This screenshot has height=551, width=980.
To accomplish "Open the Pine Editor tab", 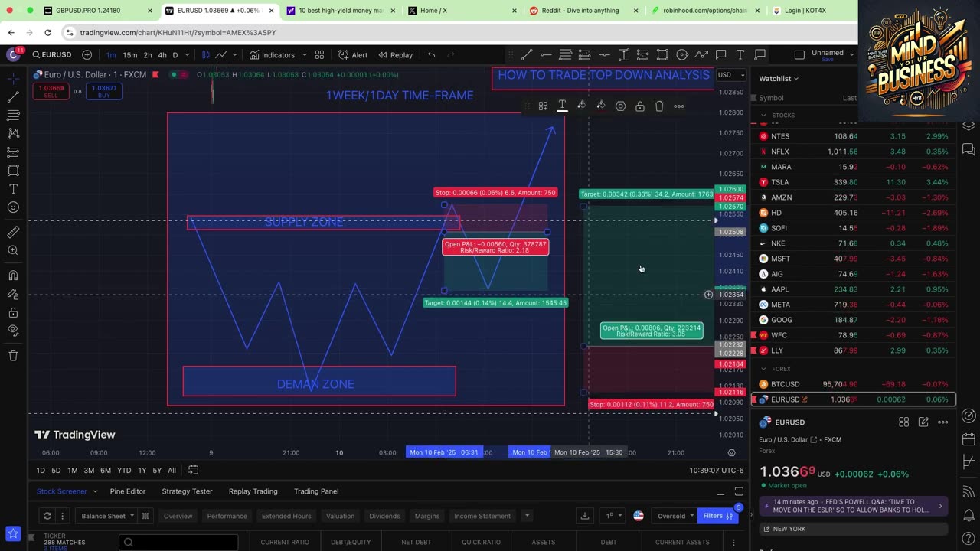I will (x=128, y=491).
